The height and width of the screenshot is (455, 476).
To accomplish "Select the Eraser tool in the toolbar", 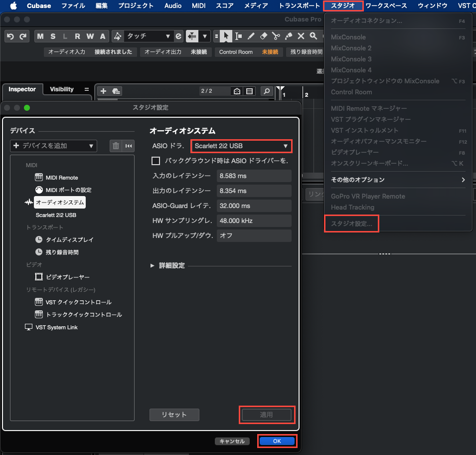I will pyautogui.click(x=264, y=36).
